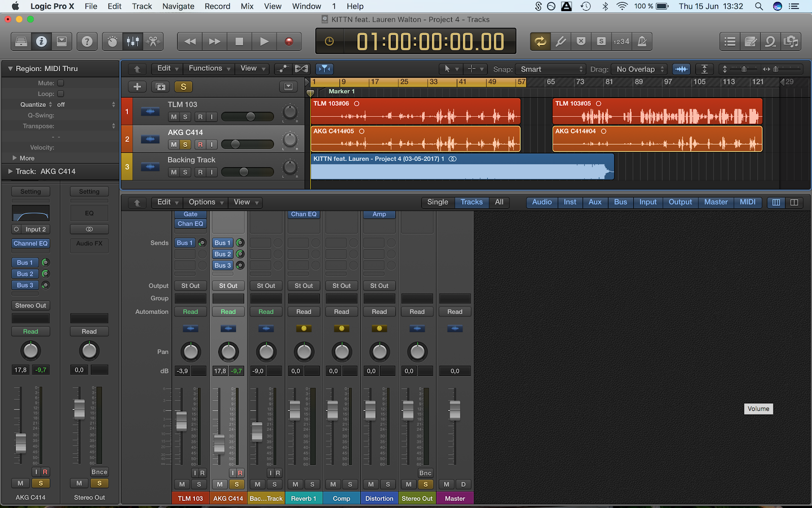Click the Gate plug-in slot on TLM 103
The width and height of the screenshot is (812, 508).
[190, 214]
